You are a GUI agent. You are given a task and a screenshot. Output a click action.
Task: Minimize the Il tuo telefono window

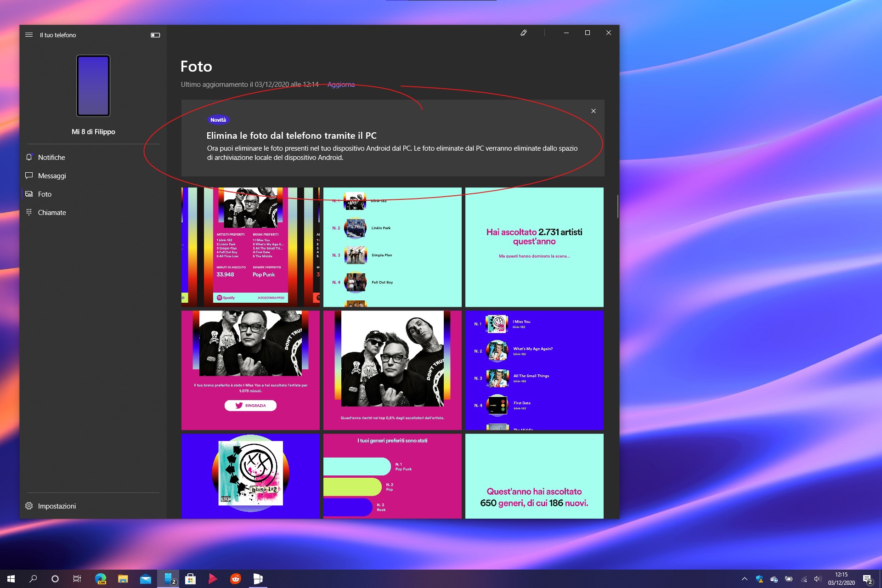pyautogui.click(x=566, y=33)
